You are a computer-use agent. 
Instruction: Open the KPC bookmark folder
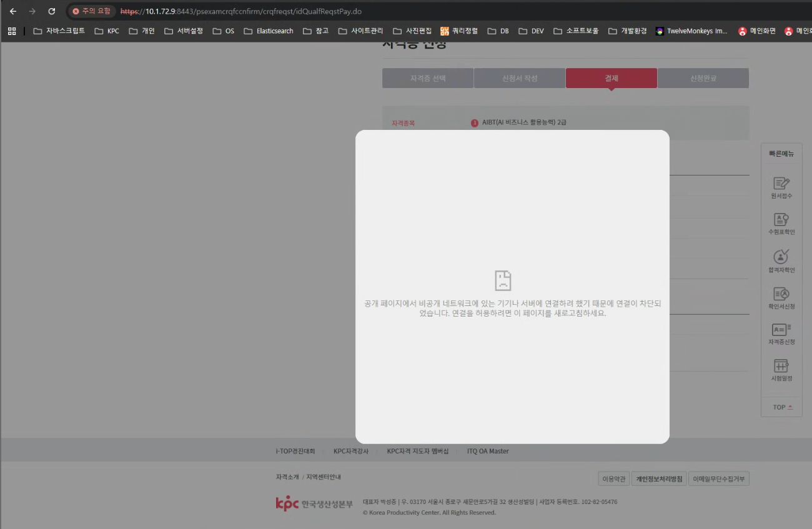point(106,31)
